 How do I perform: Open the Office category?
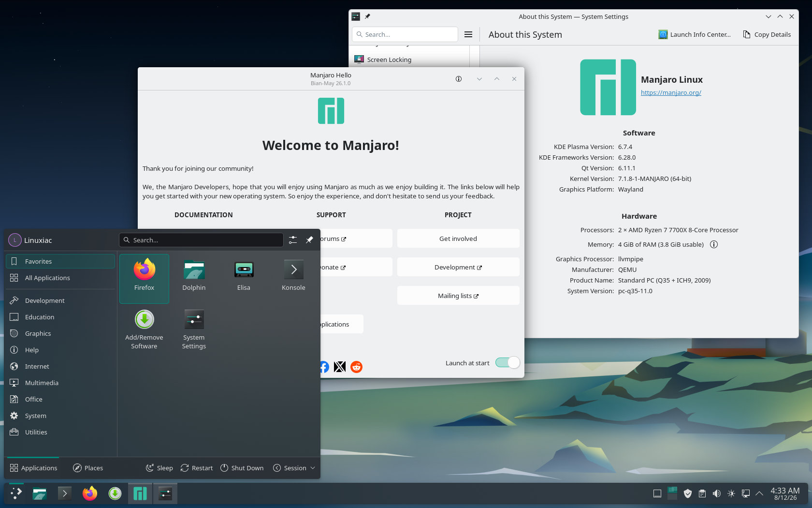60,399
